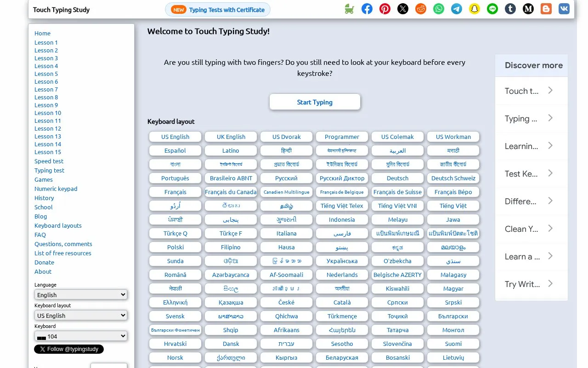Open Lesson 1 in the sidebar

click(46, 42)
